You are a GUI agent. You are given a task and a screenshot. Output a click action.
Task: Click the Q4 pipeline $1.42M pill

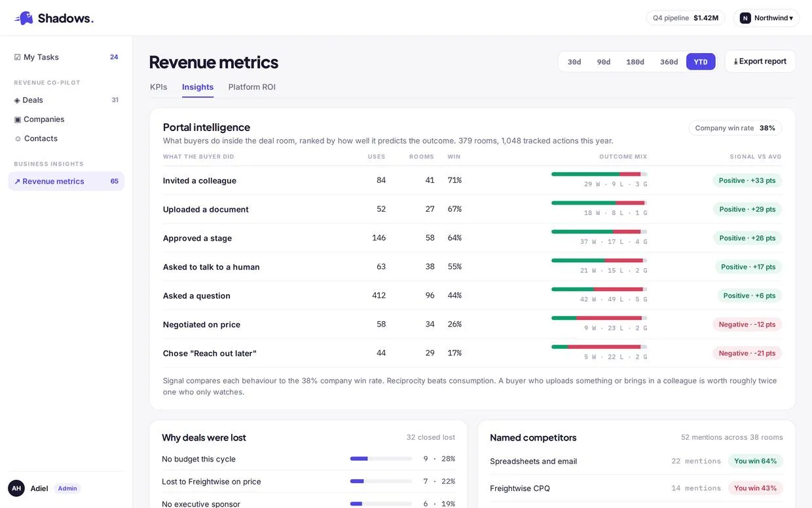686,18
